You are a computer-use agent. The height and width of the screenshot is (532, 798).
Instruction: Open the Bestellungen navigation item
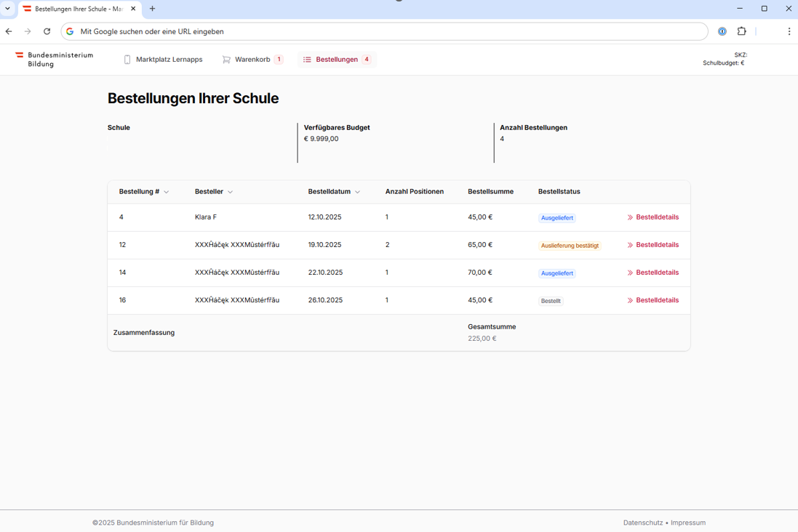[337, 60]
